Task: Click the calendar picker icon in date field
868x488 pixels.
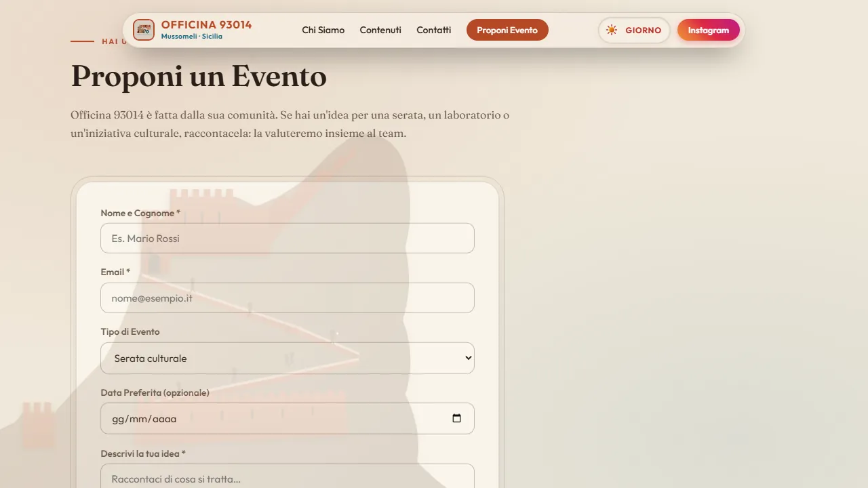Action: point(456,418)
